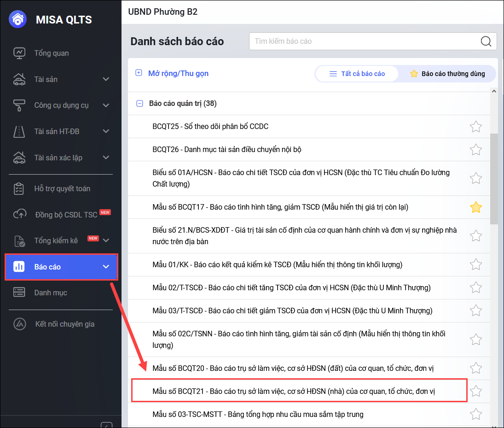
Task: Open Biểu số 21.N/BCS-XDĐT report row
Action: pyautogui.click(x=304, y=236)
